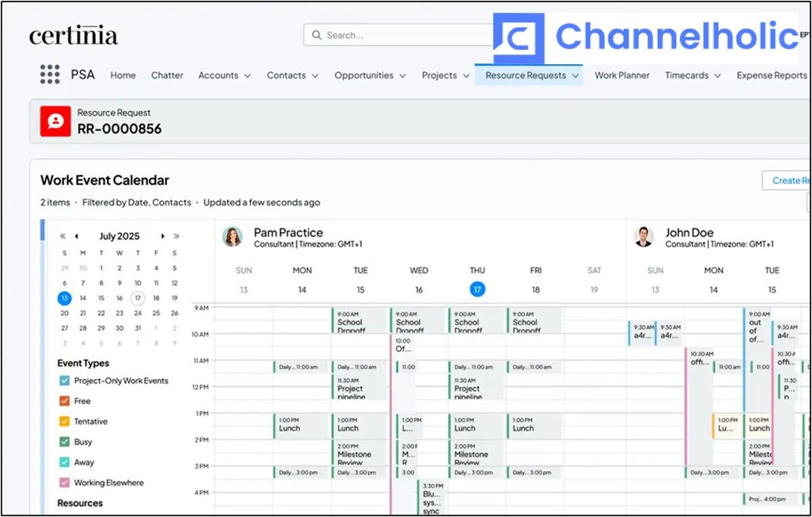This screenshot has width=812, height=517.
Task: Click John Doe name heading
Action: point(689,232)
